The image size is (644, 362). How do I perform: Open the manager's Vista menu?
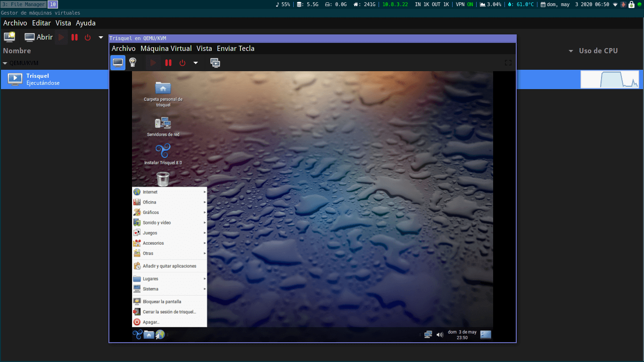(63, 23)
